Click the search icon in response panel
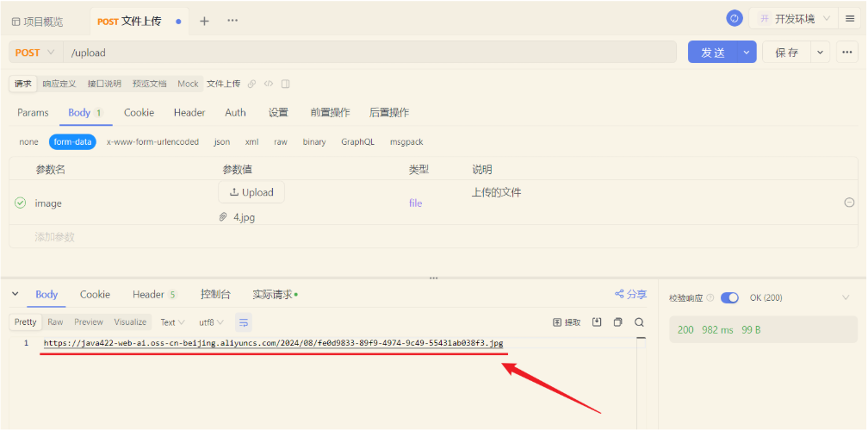868x431 pixels. click(640, 322)
